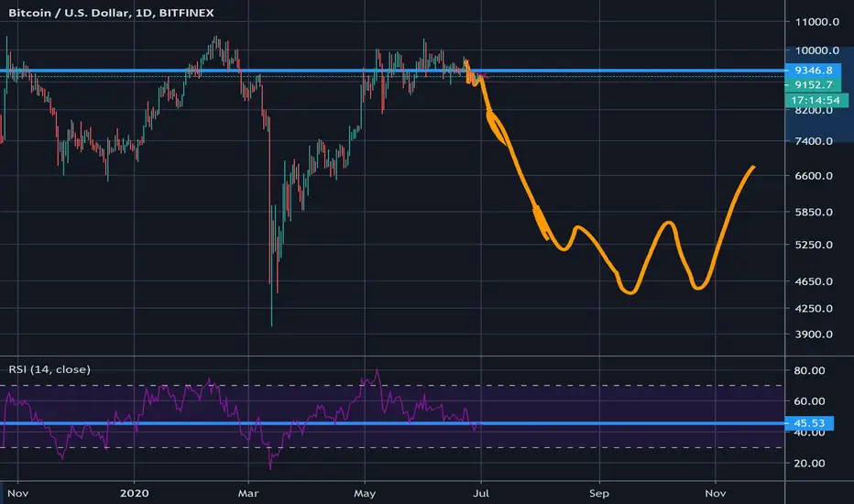This screenshot has height=504, width=854.
Task: Click the 4650.0 price axis label
Action: pos(814,281)
